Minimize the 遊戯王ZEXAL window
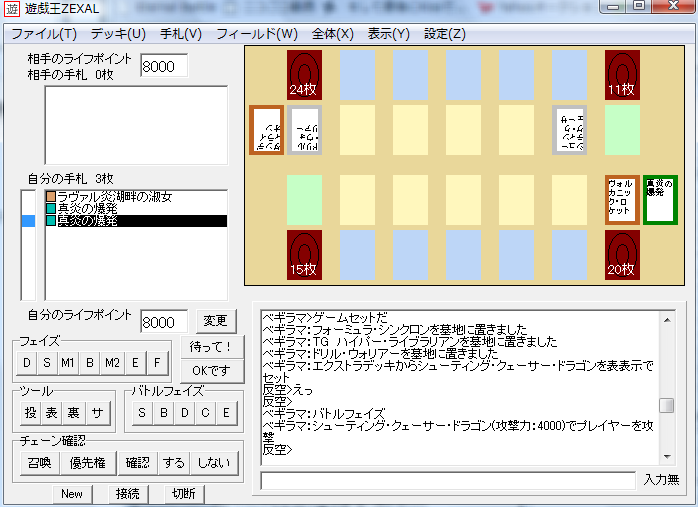Image resolution: width=698 pixels, height=507 pixels. 614,6
